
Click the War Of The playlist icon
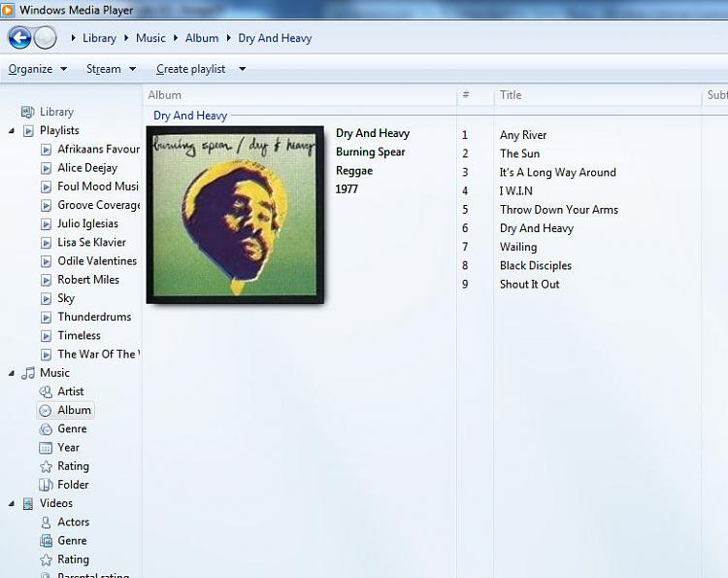(x=46, y=355)
